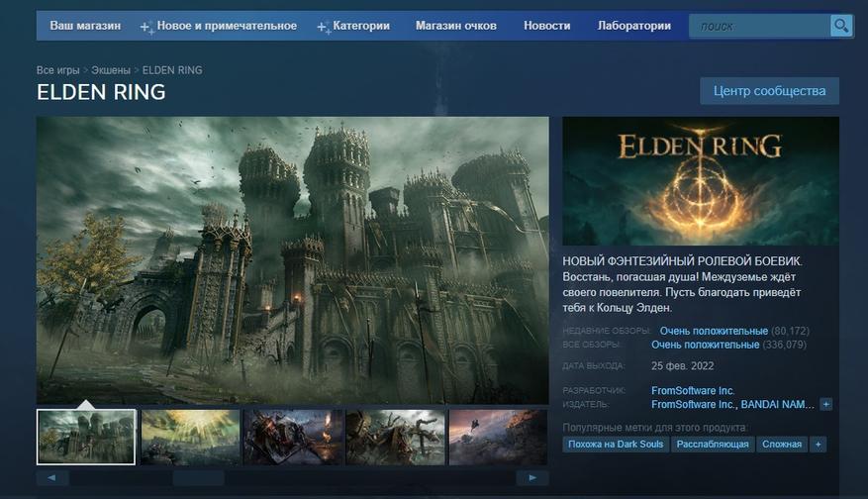Click the release date 25 фев. 2022
Image resolution: width=868 pixels, height=499 pixels.
[x=683, y=366]
